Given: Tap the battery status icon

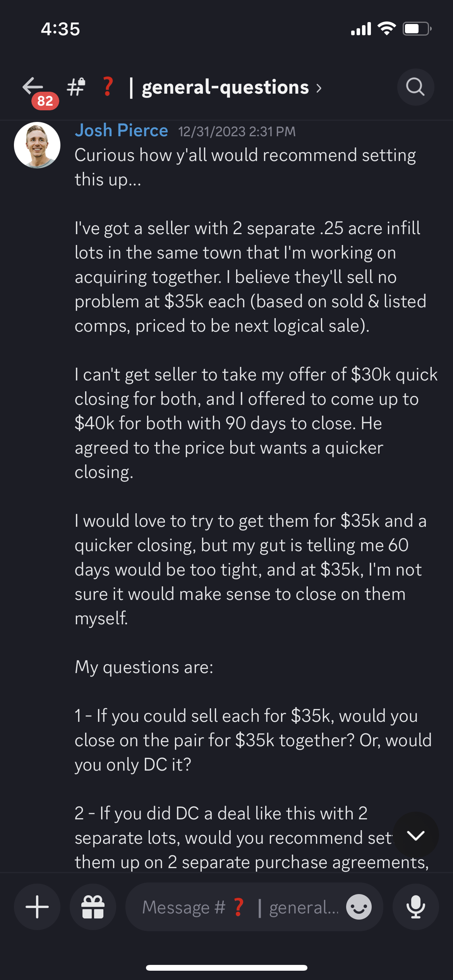Looking at the screenshot, I should [x=417, y=29].
